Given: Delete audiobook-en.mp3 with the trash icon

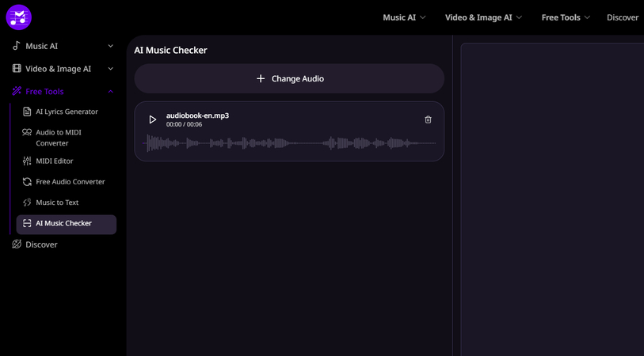Looking at the screenshot, I should click(428, 119).
